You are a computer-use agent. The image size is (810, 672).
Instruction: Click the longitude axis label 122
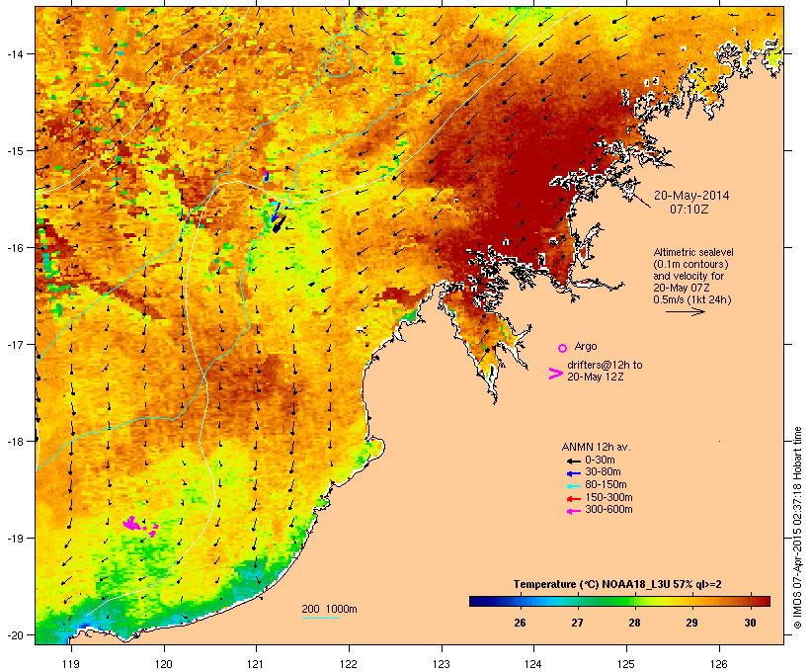pos(349,664)
